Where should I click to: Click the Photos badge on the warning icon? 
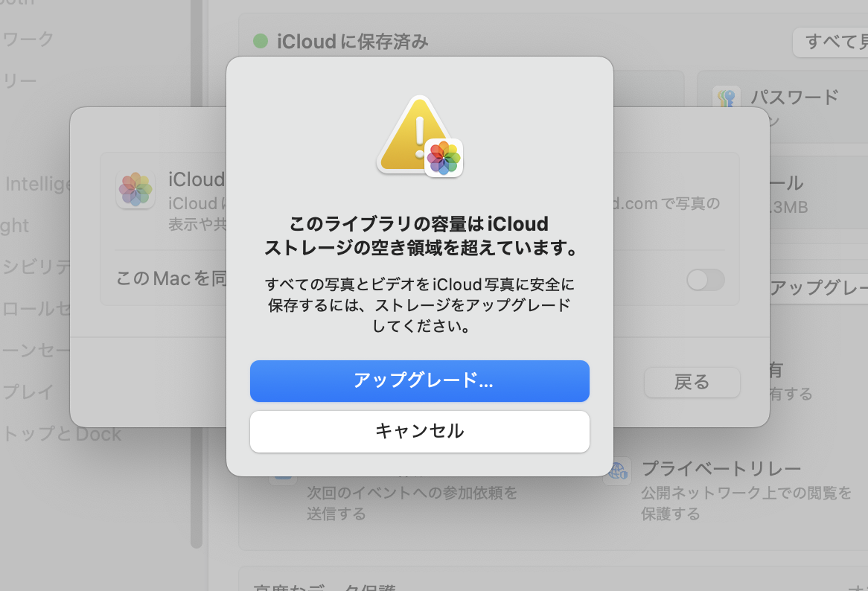click(444, 158)
